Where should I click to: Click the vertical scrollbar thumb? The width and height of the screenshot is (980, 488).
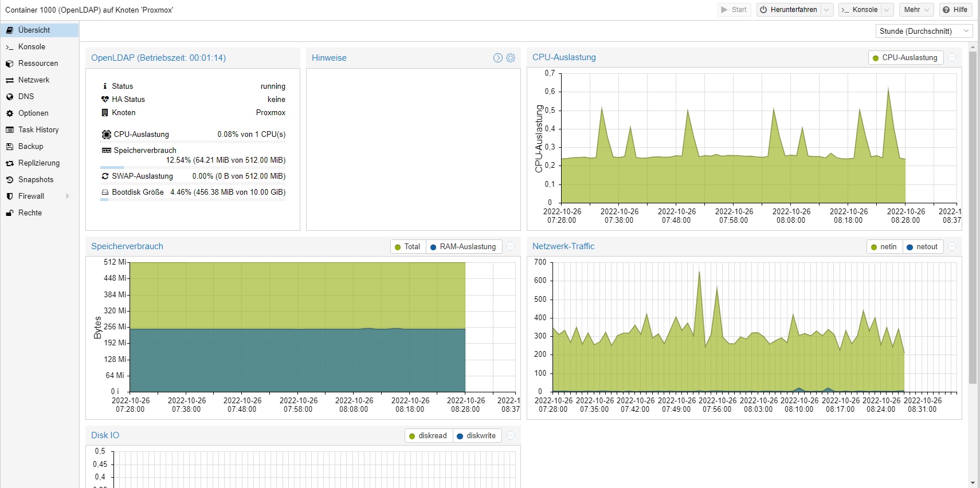tap(973, 218)
